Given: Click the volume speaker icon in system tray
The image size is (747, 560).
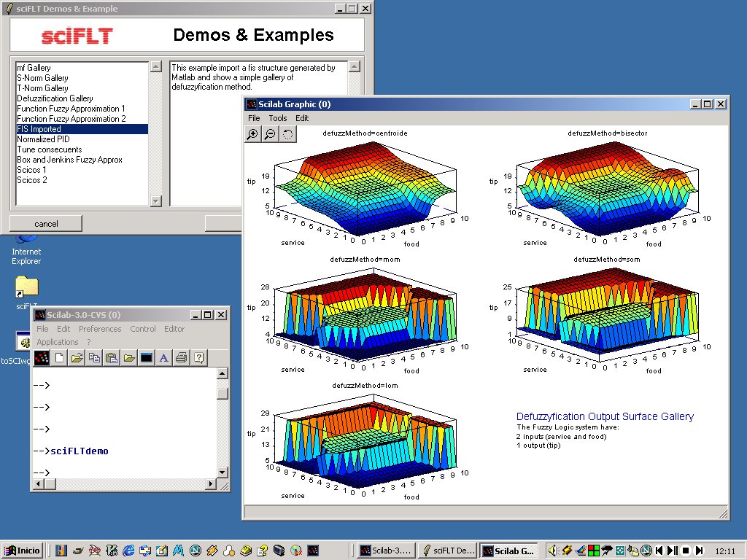Looking at the screenshot, I should (553, 551).
